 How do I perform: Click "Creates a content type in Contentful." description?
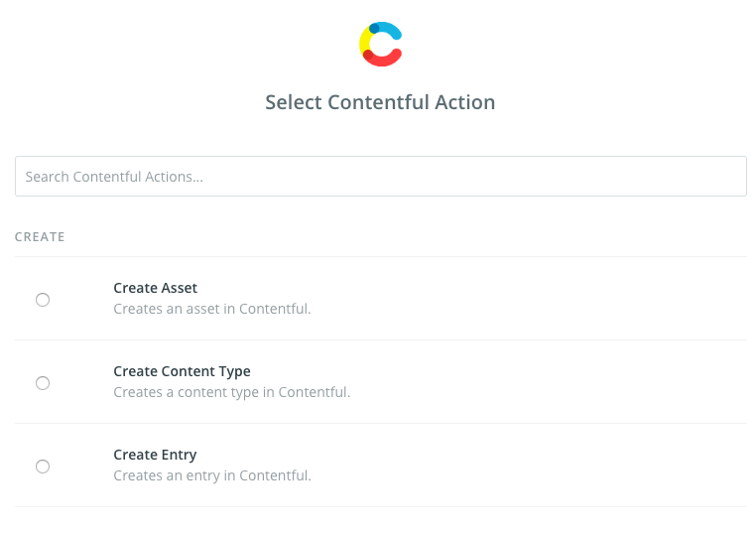tap(231, 392)
